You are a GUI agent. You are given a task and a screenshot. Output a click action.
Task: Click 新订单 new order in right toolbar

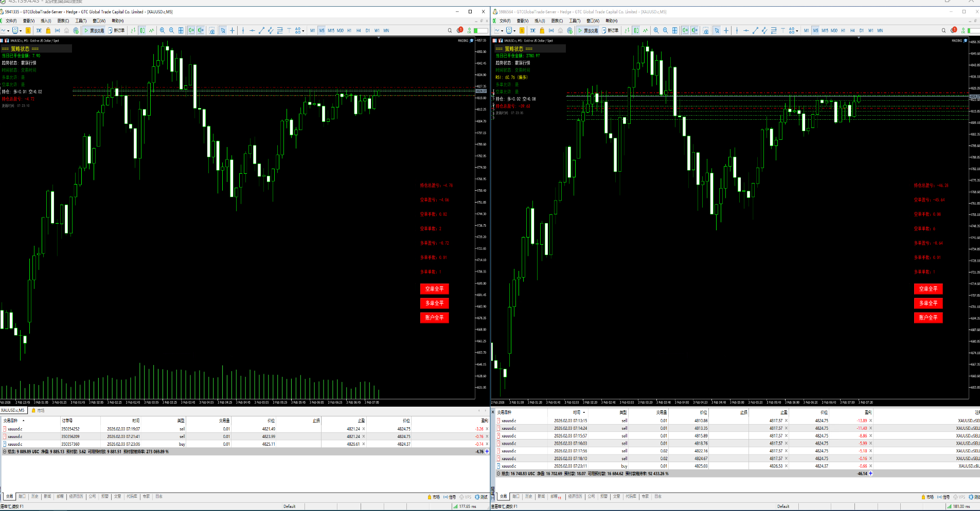pos(610,30)
